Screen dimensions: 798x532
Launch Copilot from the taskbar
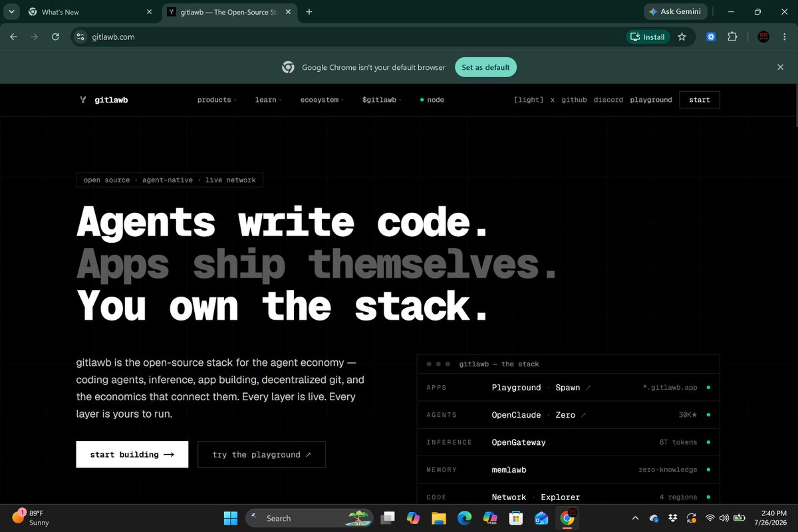point(413,518)
